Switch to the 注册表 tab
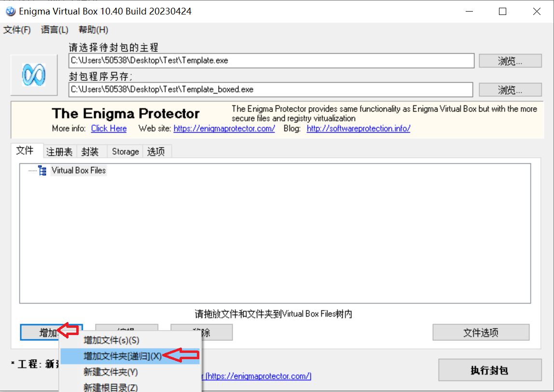The width and height of the screenshot is (554, 392). (59, 152)
